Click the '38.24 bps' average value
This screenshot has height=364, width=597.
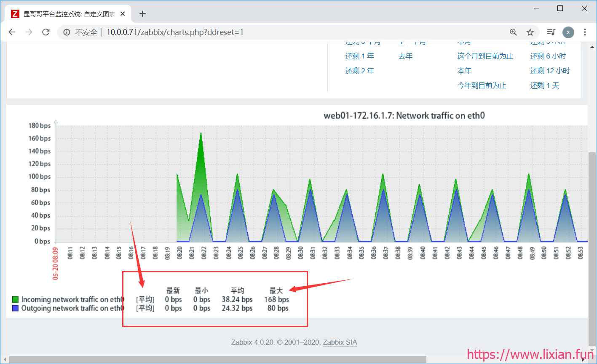(x=237, y=300)
